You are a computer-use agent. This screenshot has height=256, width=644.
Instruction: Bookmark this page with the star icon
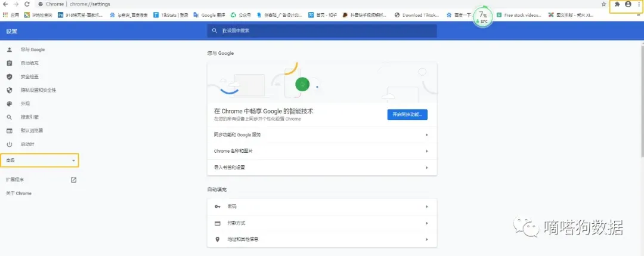(x=603, y=4)
